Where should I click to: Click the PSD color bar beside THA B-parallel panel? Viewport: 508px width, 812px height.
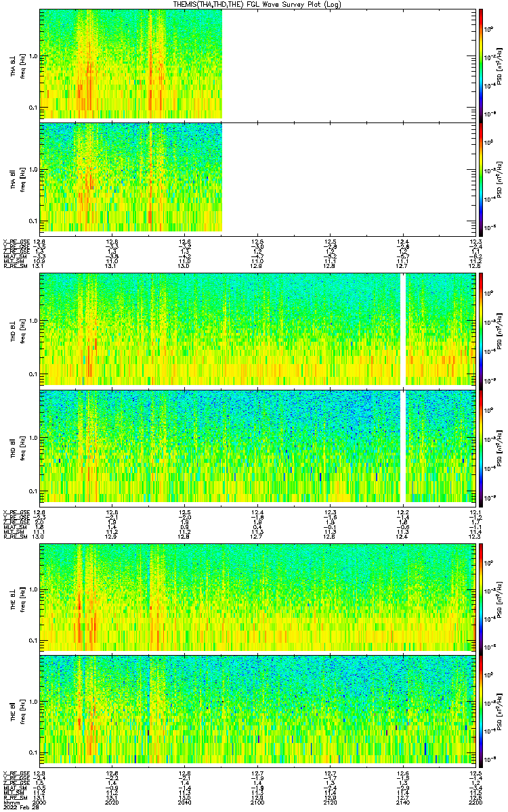pos(480,179)
